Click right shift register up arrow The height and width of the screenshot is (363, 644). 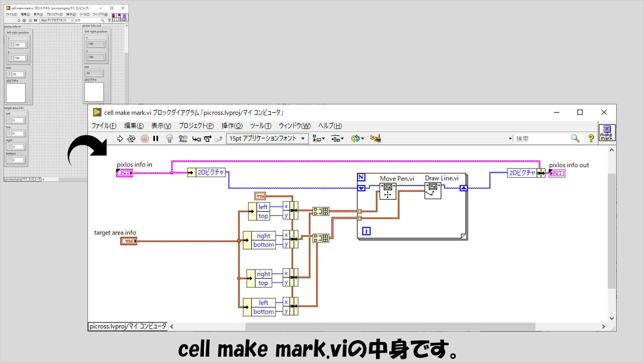click(463, 188)
